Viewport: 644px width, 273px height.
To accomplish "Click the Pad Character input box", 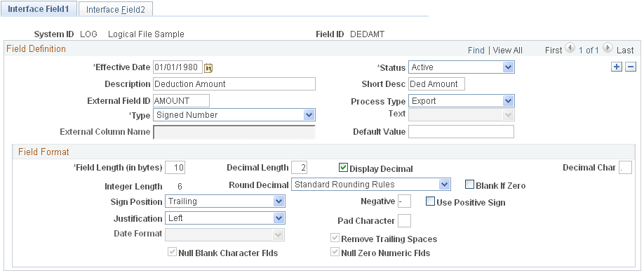I will click(405, 221).
